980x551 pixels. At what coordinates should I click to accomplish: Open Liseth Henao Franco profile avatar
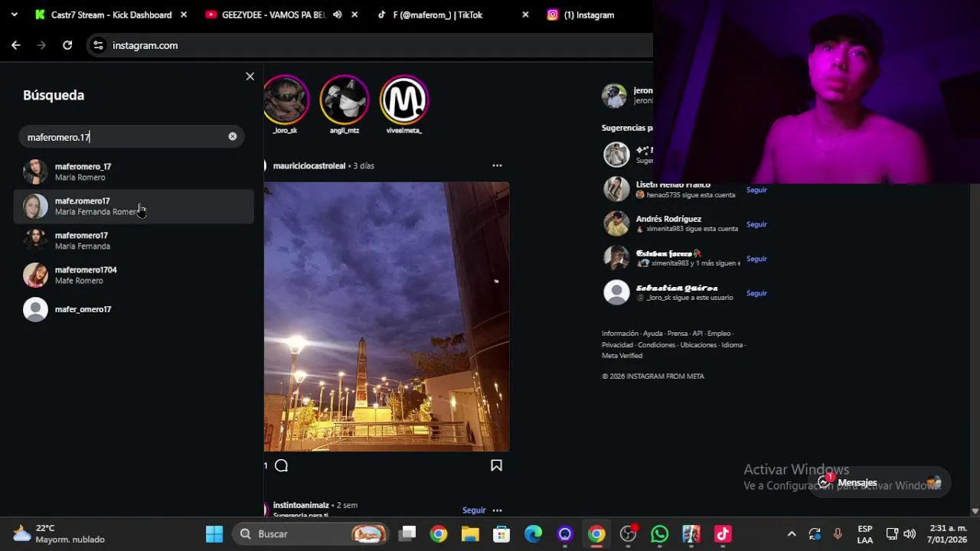pyautogui.click(x=616, y=189)
